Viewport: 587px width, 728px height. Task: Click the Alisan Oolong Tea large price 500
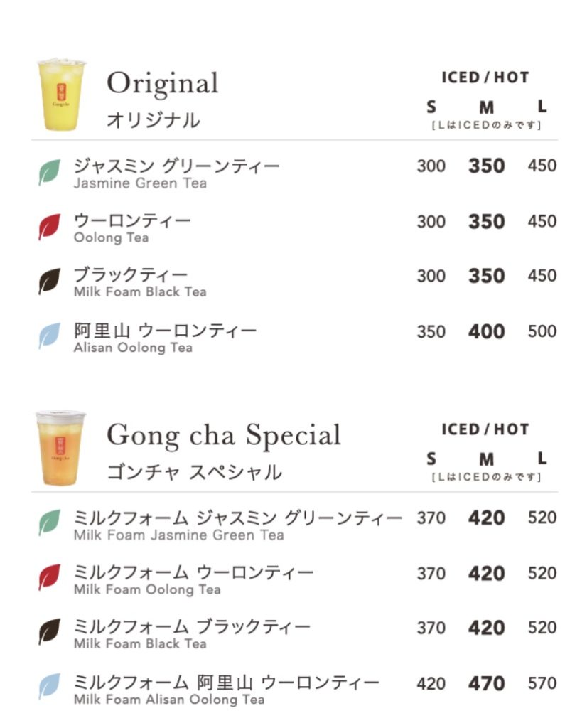[542, 331]
